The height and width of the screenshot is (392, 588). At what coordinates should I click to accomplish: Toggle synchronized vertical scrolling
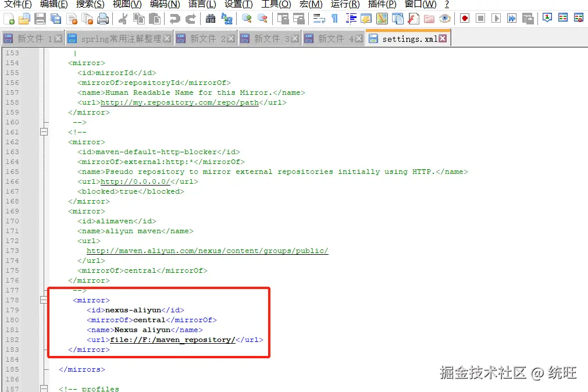pos(283,19)
